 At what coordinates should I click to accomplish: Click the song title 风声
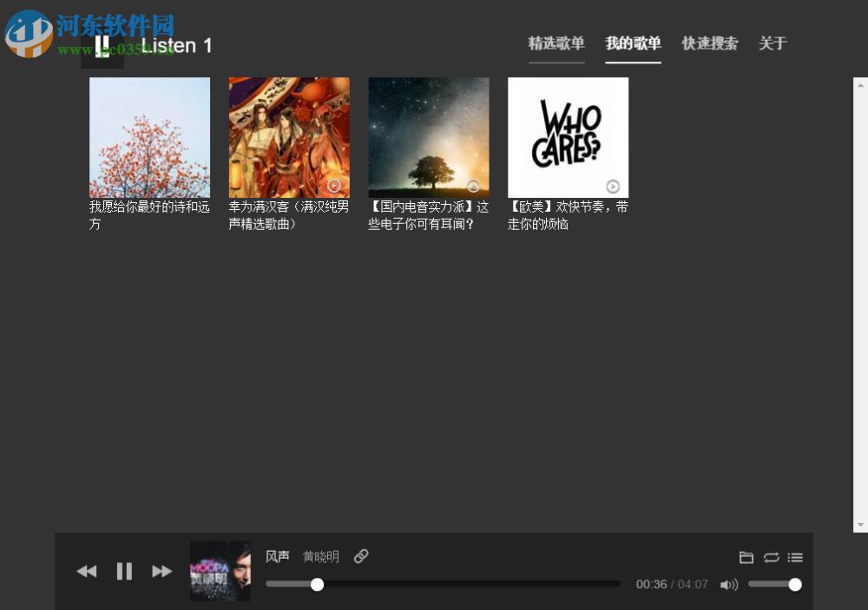point(277,556)
